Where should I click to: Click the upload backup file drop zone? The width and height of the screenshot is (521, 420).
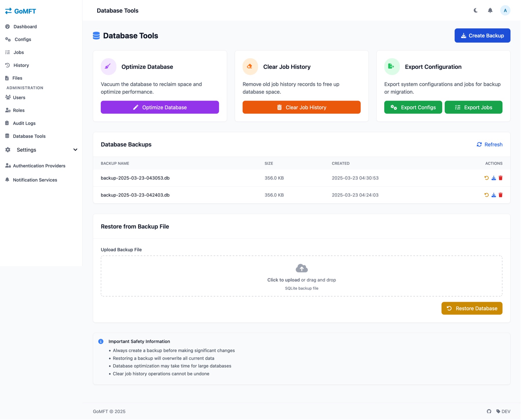301,276
